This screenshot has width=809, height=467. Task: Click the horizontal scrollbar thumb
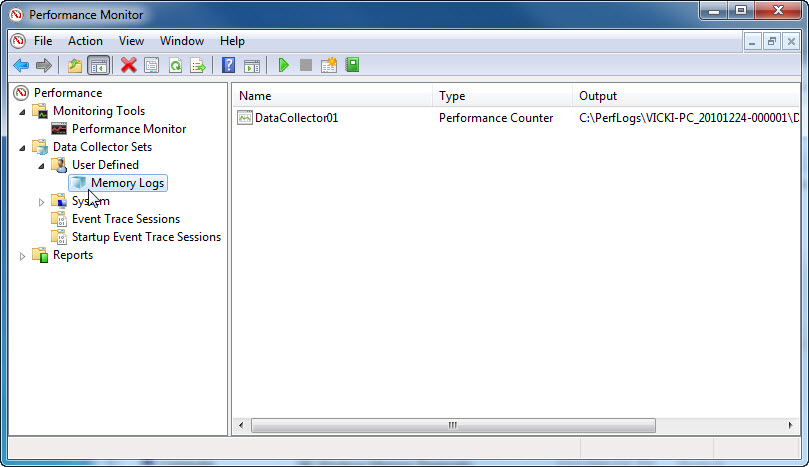click(x=453, y=426)
